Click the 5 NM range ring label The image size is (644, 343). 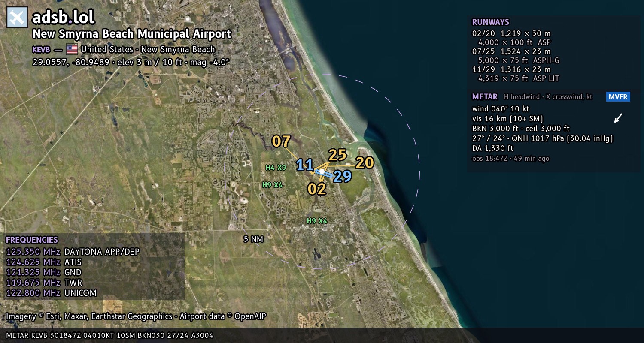(x=253, y=239)
